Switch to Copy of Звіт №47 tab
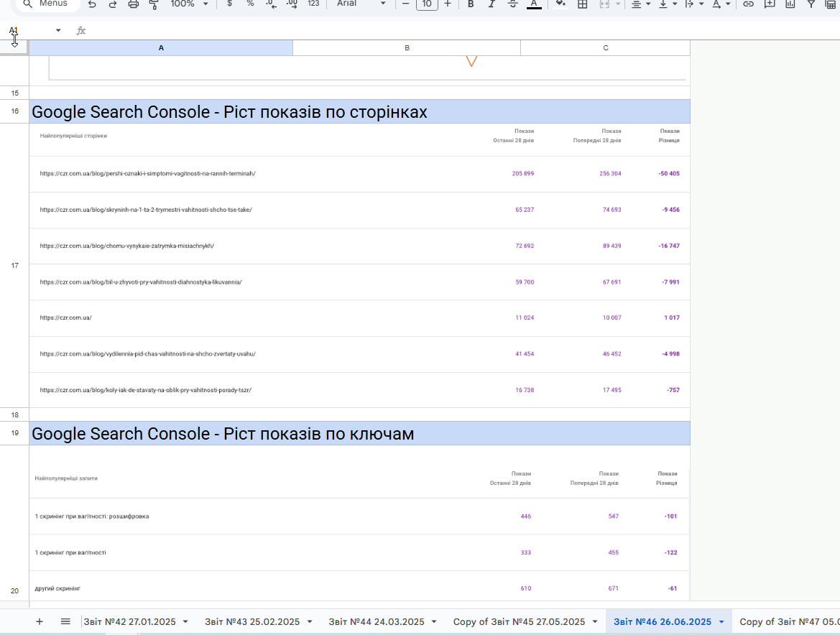Screen dimensions: 840x635 (x=789, y=621)
